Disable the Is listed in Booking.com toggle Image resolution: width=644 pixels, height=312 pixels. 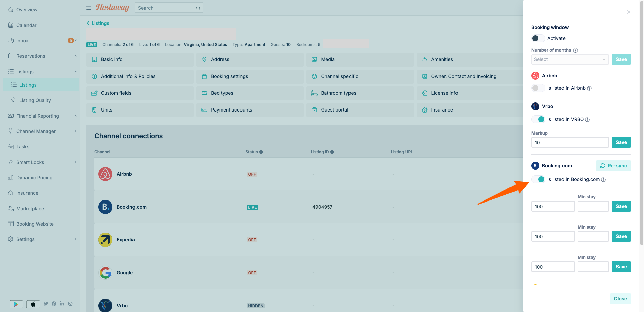click(538, 179)
